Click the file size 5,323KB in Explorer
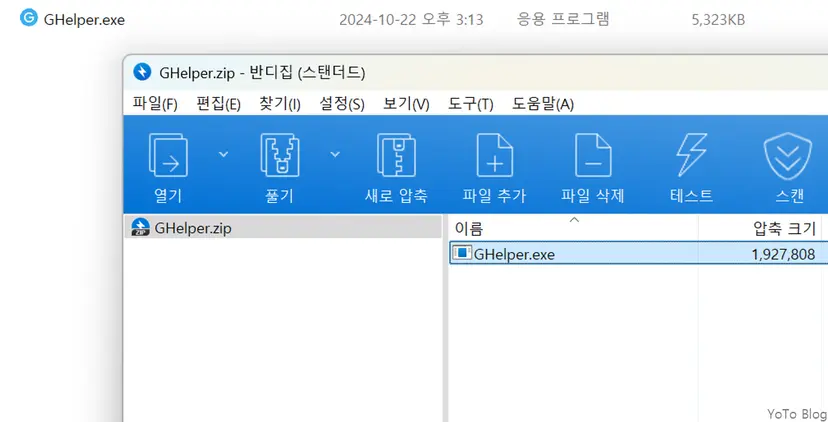This screenshot has height=422, width=828. pos(718,20)
